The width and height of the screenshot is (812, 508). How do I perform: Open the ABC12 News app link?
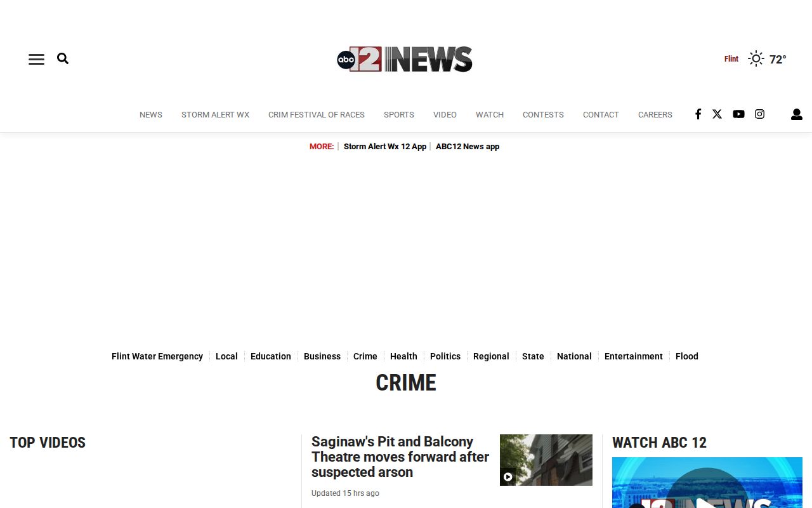(x=468, y=147)
